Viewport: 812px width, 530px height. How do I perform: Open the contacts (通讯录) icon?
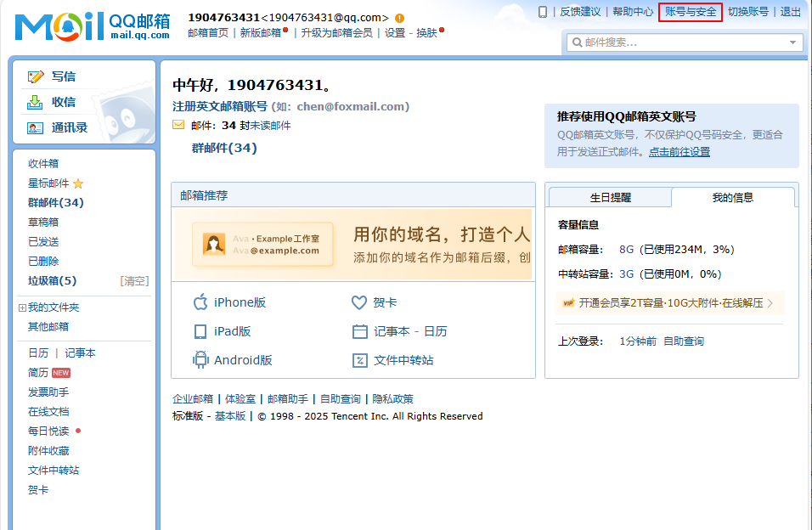(36, 127)
